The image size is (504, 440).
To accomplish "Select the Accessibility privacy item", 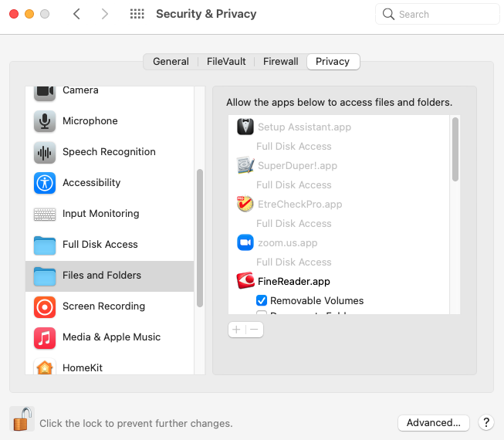I will click(x=91, y=183).
